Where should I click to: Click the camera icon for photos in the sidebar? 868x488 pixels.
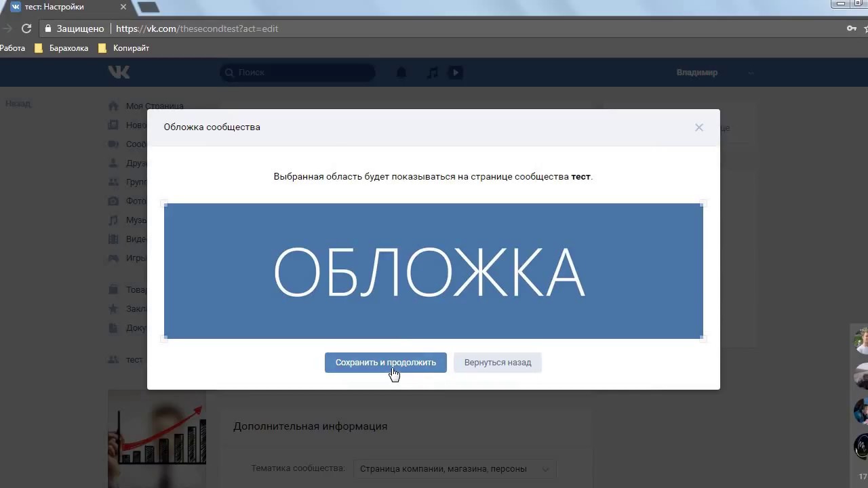coord(113,201)
